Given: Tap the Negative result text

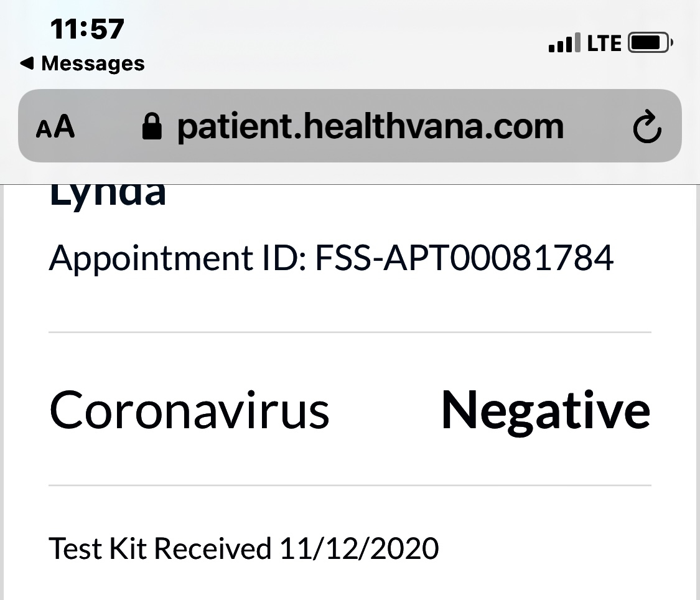Looking at the screenshot, I should coord(546,411).
